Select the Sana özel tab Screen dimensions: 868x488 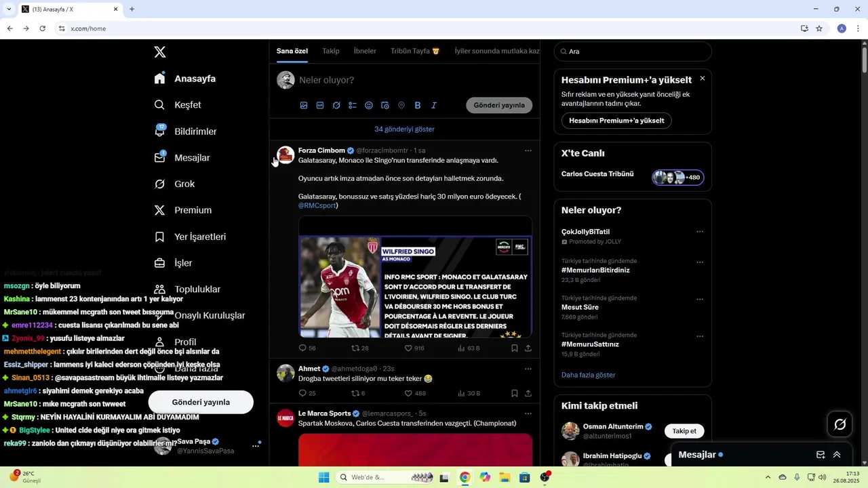(292, 52)
